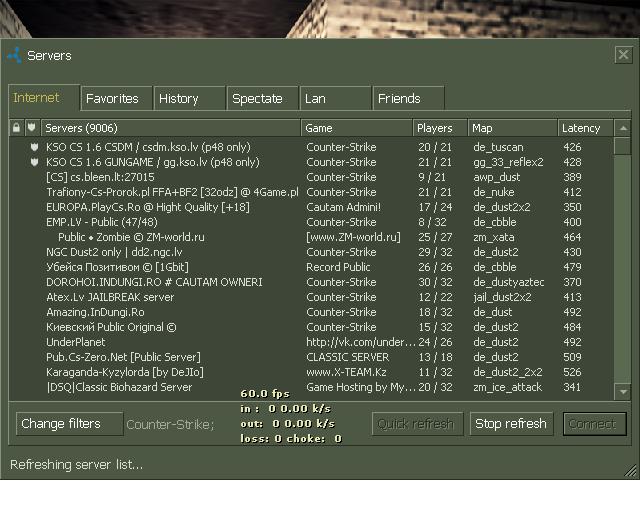Click the Record Public game cell

pyautogui.click(x=338, y=267)
